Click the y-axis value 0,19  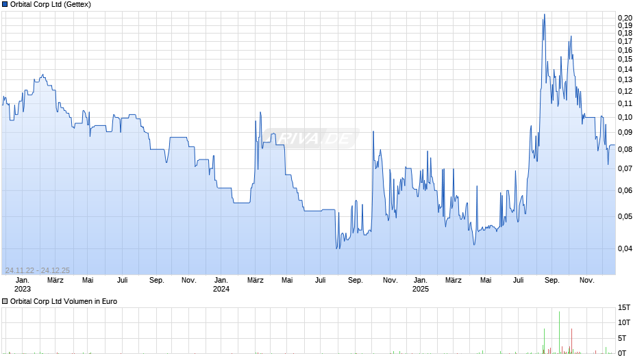pyautogui.click(x=625, y=25)
